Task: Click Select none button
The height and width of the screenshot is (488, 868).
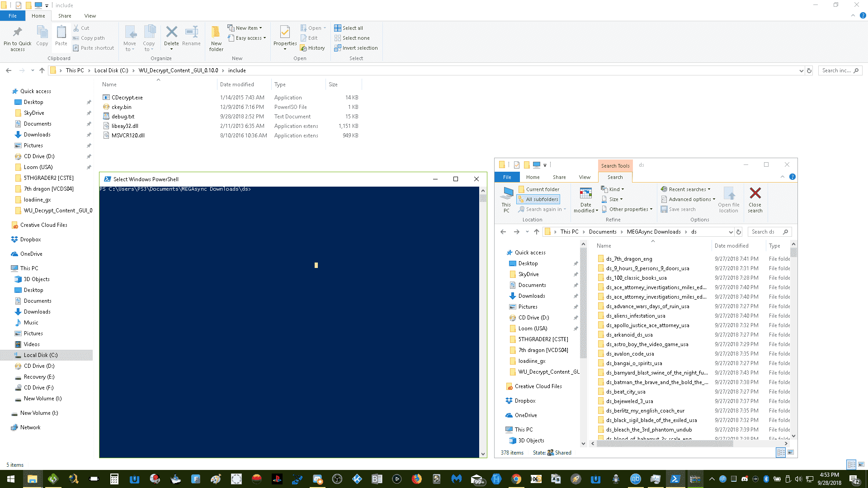Action: [x=352, y=38]
